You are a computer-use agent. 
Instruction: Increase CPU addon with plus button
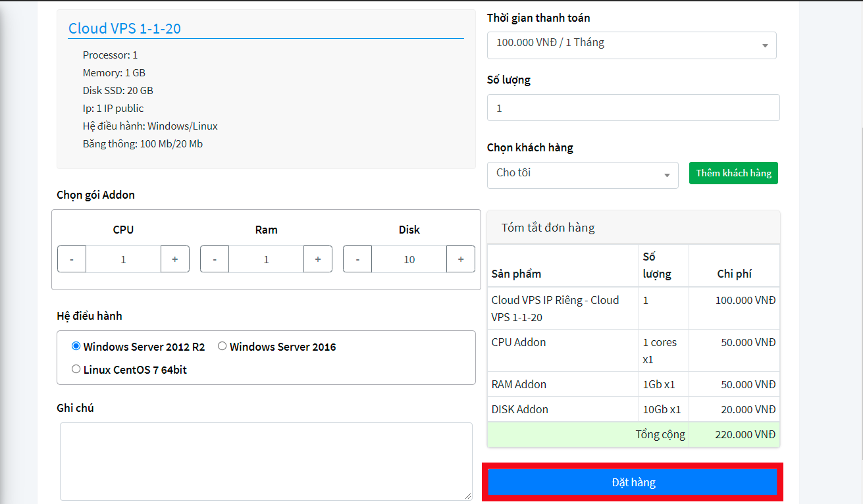pyautogui.click(x=175, y=259)
